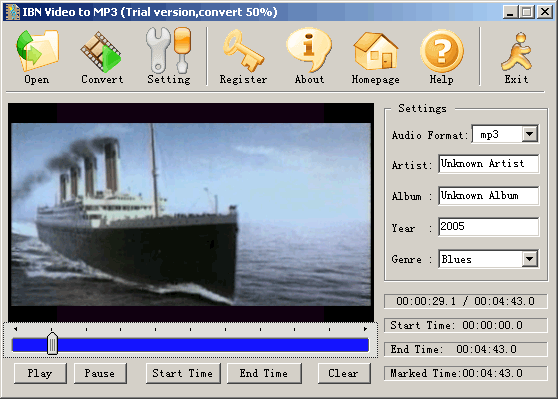This screenshot has height=399, width=558.
Task: Click the Album text field
Action: coord(488,195)
